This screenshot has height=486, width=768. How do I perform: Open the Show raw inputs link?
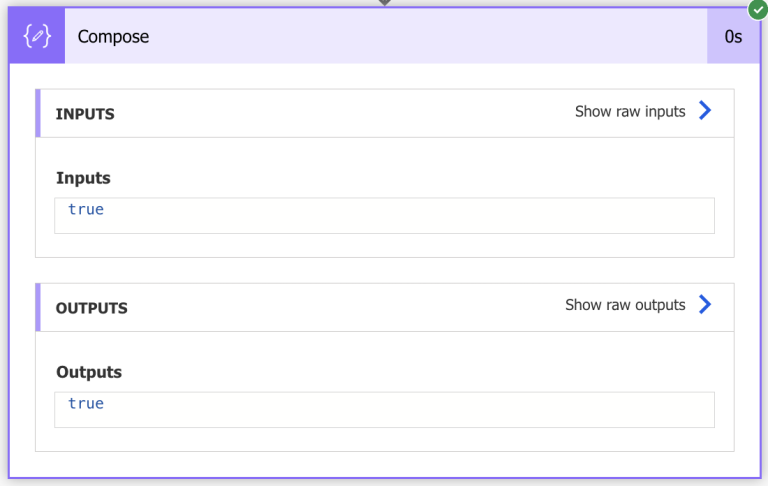point(630,112)
